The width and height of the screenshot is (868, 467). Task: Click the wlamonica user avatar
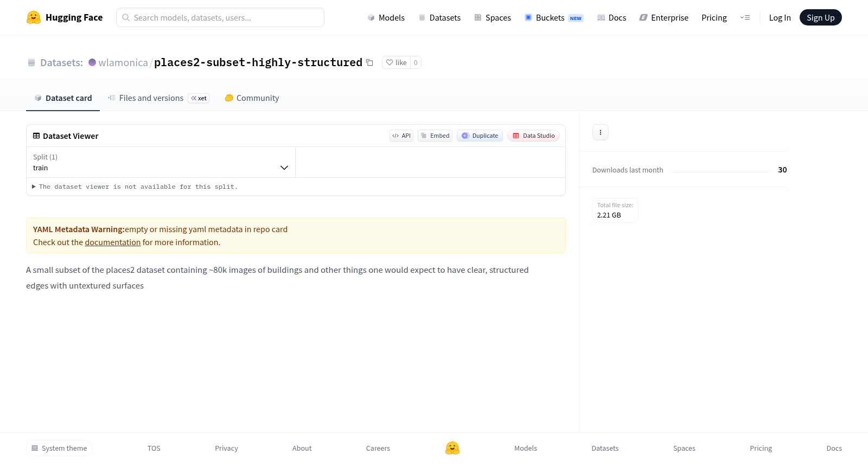point(92,62)
